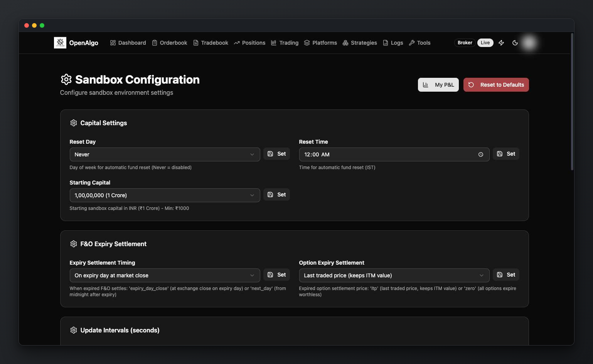The image size is (593, 364).
Task: Click the Platforms layers icon
Action: click(x=307, y=43)
